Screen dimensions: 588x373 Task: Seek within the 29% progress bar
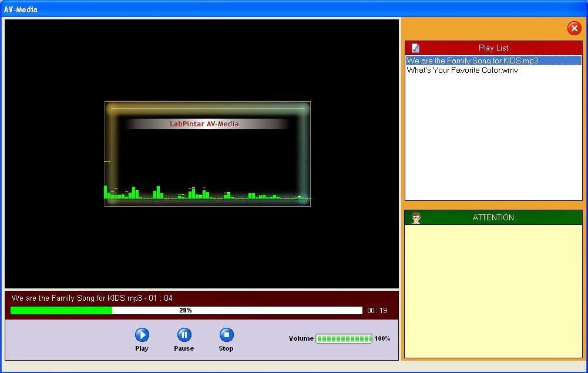tap(185, 310)
